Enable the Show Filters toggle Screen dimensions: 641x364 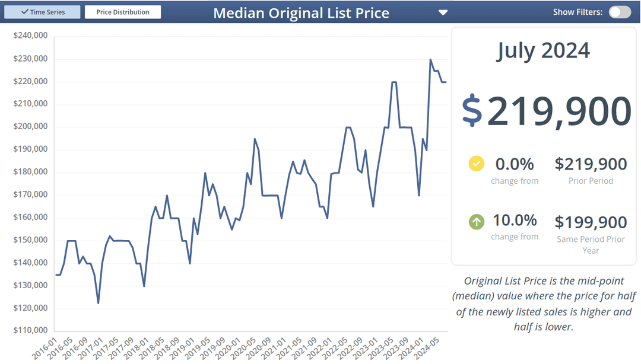[620, 11]
